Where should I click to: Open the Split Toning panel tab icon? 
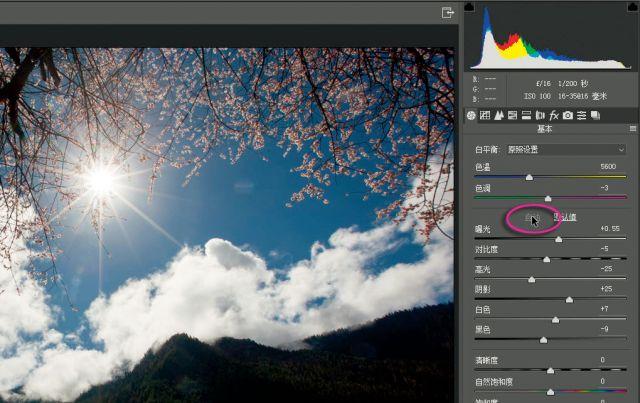526,116
